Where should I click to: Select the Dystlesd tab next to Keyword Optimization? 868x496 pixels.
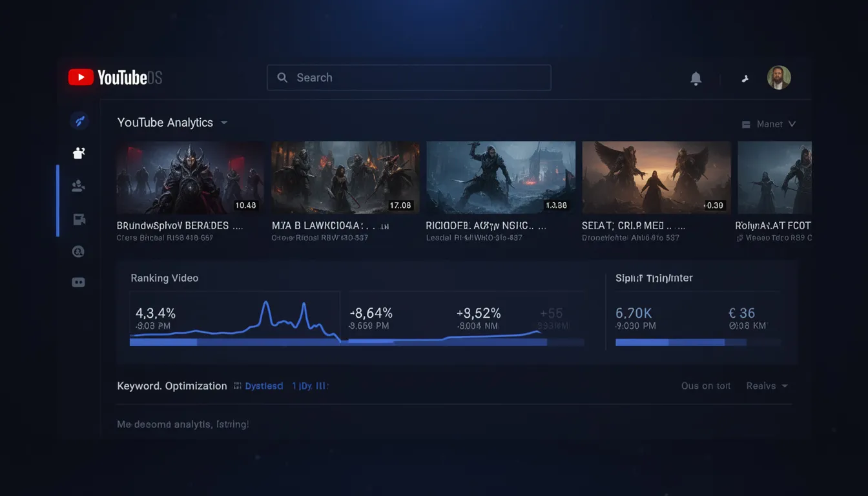[258, 386]
